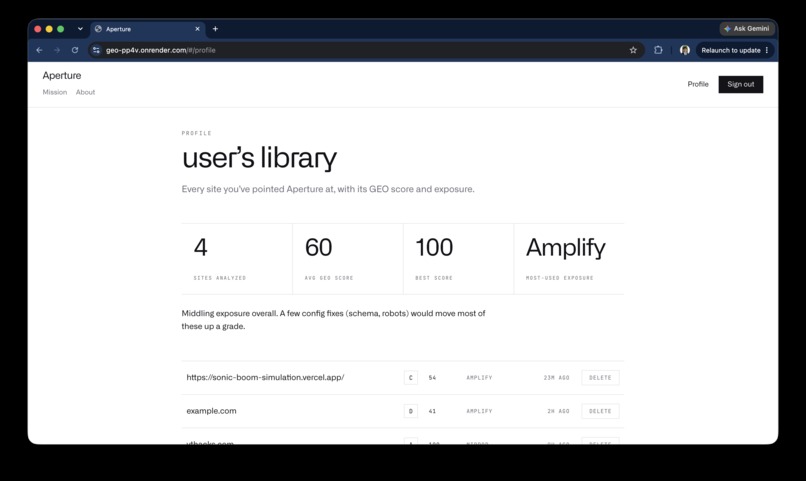Click AMPLIFY label in sonic-boom row

[x=479, y=378]
